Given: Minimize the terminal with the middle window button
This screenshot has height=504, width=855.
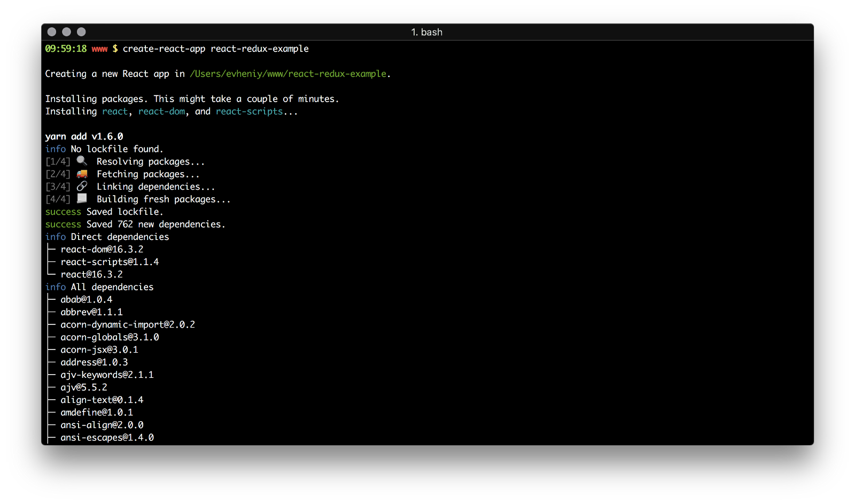Looking at the screenshot, I should 67,32.
